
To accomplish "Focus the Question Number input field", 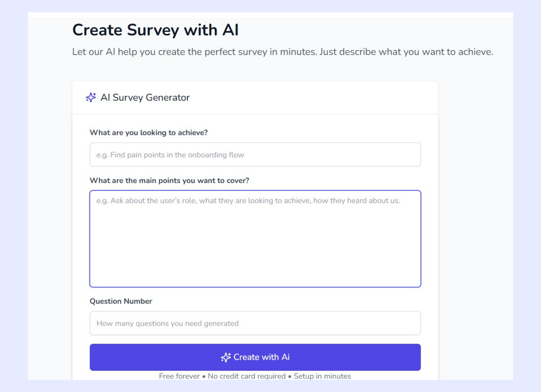I will coord(255,323).
